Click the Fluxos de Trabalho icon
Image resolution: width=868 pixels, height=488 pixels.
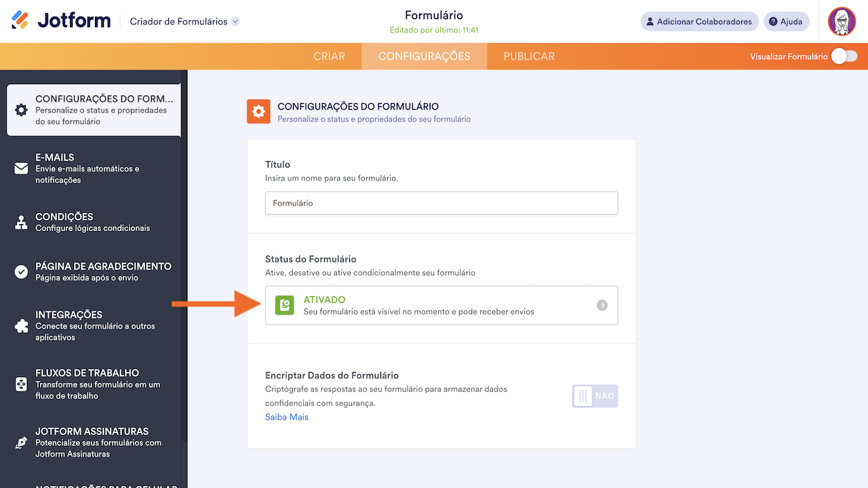(x=22, y=384)
